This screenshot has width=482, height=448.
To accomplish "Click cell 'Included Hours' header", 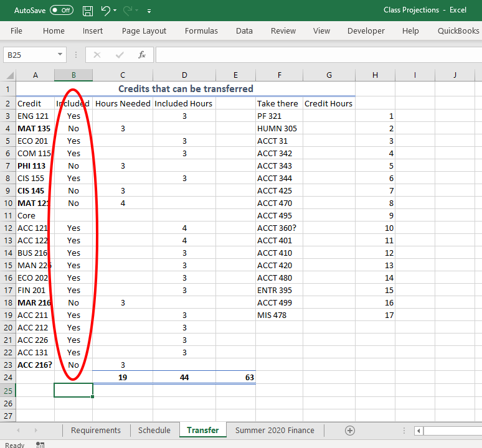I will click(x=184, y=103).
